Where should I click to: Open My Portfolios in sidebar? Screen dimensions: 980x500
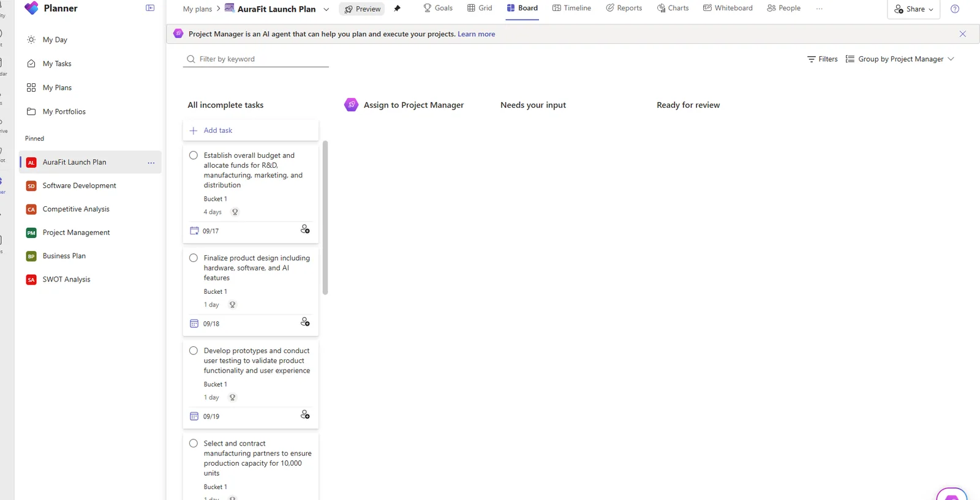[x=64, y=111]
